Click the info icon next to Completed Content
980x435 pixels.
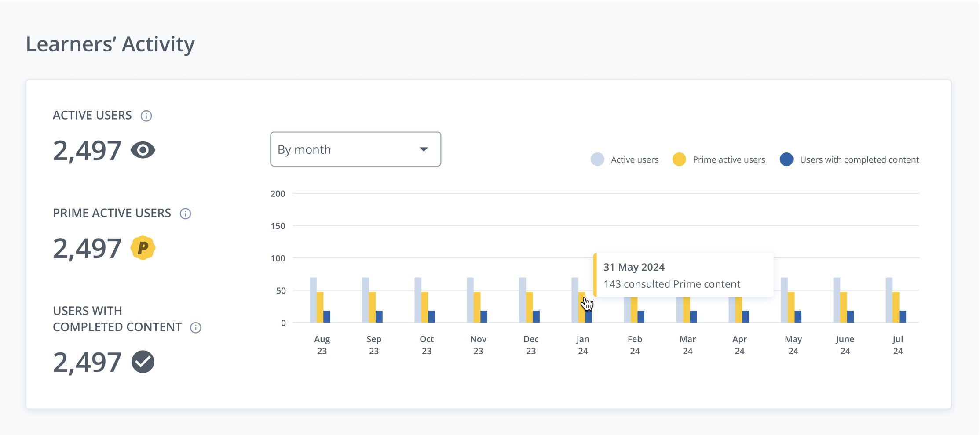tap(196, 327)
